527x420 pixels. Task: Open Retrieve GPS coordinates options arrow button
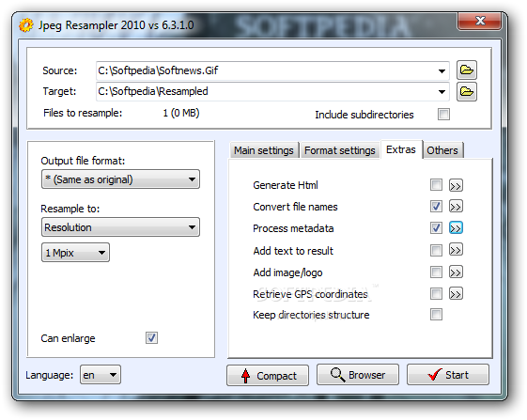click(x=456, y=293)
